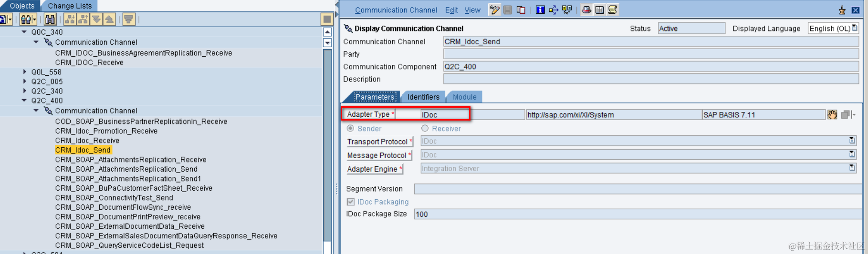Viewport: 868px width, 254px height.
Task: Switch to the Change Lists tab
Action: (70, 6)
